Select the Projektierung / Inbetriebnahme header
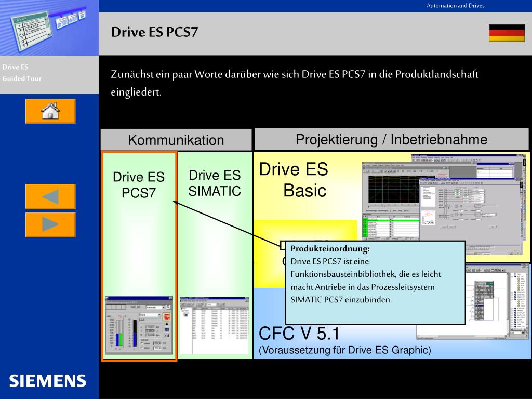This screenshot has width=532, height=399. tap(392, 139)
